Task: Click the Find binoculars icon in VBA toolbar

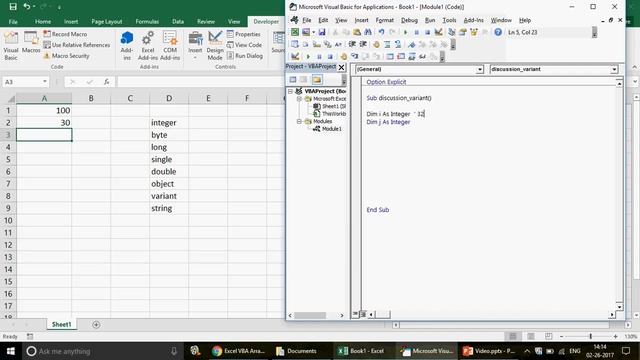Action: (x=368, y=32)
